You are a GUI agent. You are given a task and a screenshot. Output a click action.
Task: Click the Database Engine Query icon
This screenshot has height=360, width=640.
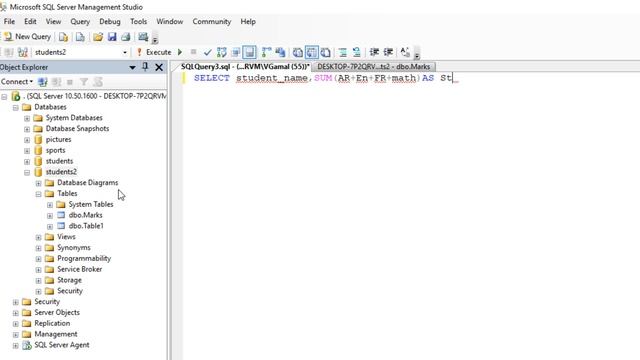tap(63, 37)
